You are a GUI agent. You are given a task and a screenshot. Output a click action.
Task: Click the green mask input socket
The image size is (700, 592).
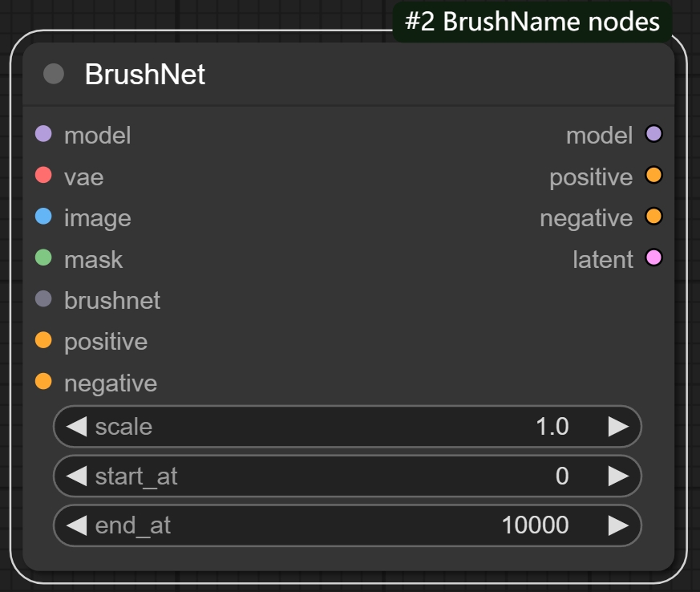pos(43,258)
